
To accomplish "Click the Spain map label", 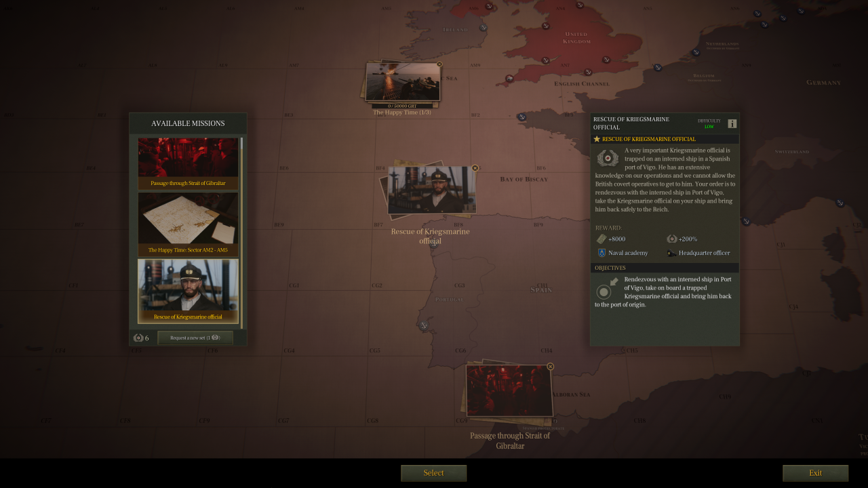I will coord(541,289).
